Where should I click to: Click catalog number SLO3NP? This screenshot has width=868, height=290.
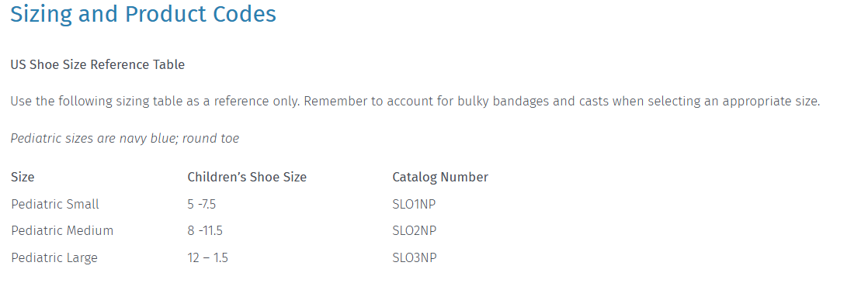[414, 257]
